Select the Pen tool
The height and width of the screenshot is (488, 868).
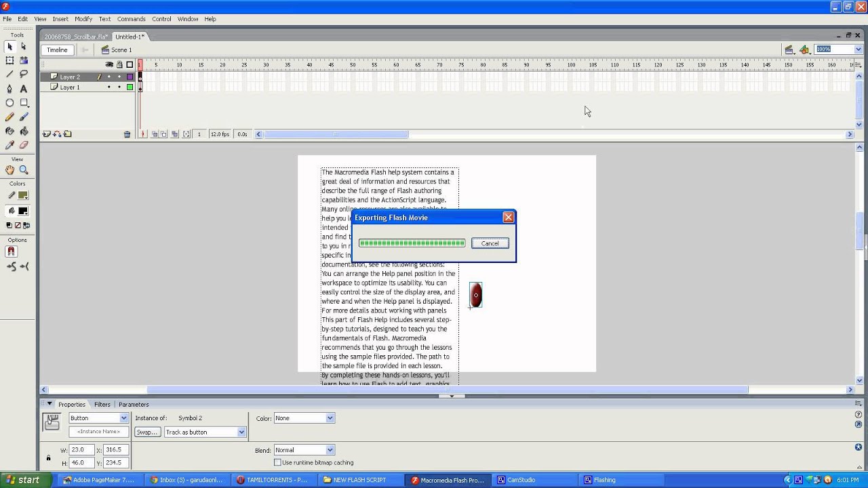pos(9,89)
